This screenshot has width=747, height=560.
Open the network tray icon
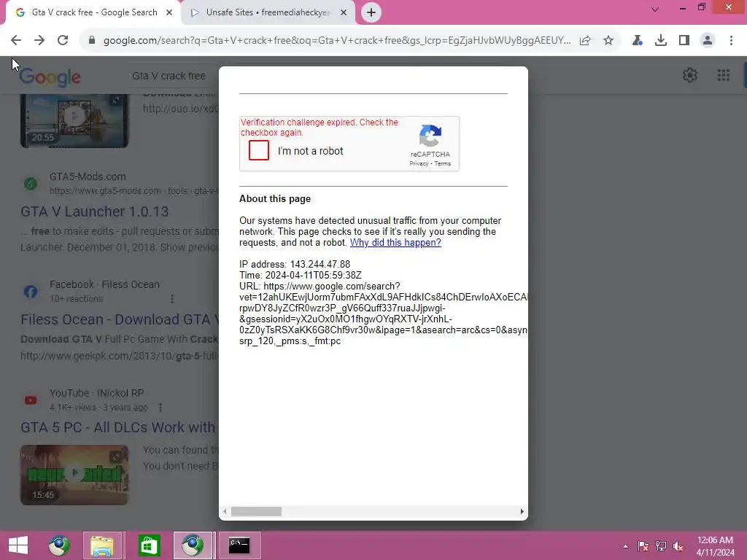pyautogui.click(x=661, y=546)
